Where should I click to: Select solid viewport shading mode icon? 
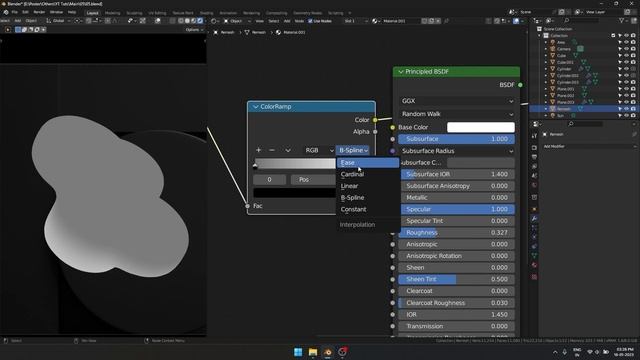point(187,21)
